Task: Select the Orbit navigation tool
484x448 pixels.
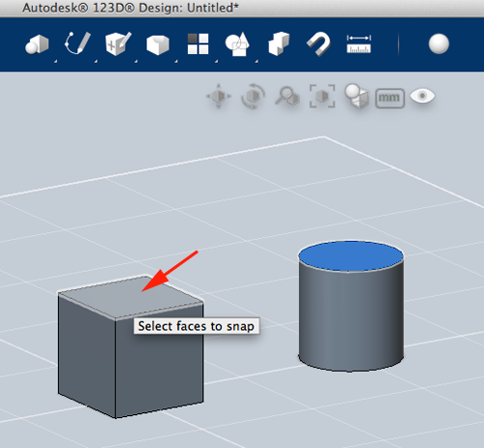Action: 254,96
